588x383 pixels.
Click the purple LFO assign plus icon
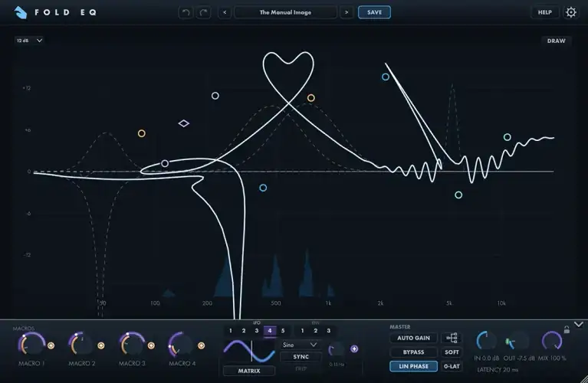pyautogui.click(x=354, y=349)
